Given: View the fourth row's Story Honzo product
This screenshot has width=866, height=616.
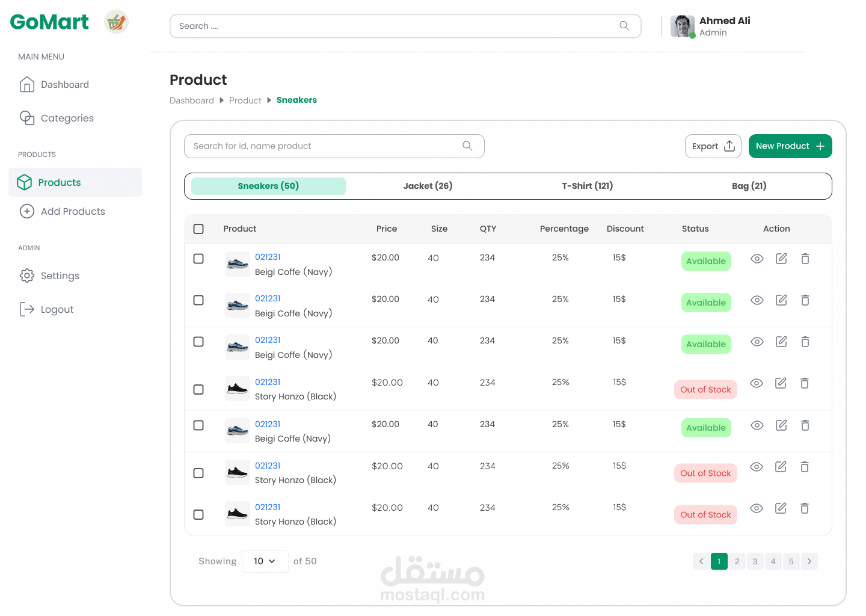Looking at the screenshot, I should point(757,383).
